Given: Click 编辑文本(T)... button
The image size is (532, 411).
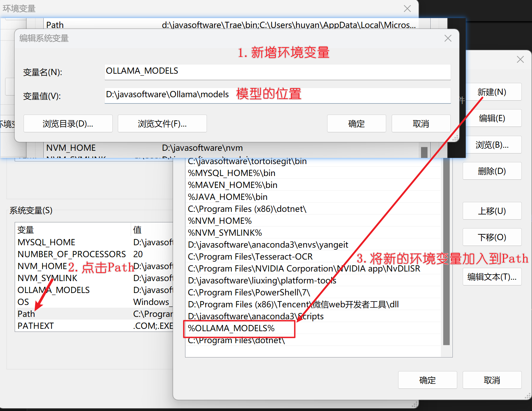Looking at the screenshot, I should point(492,277).
